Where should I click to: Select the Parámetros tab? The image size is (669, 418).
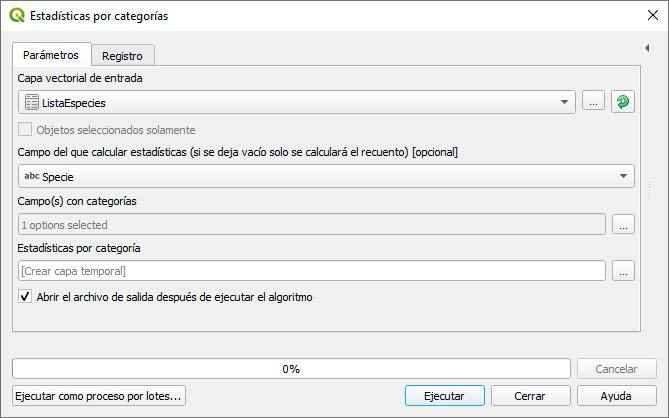click(51, 55)
